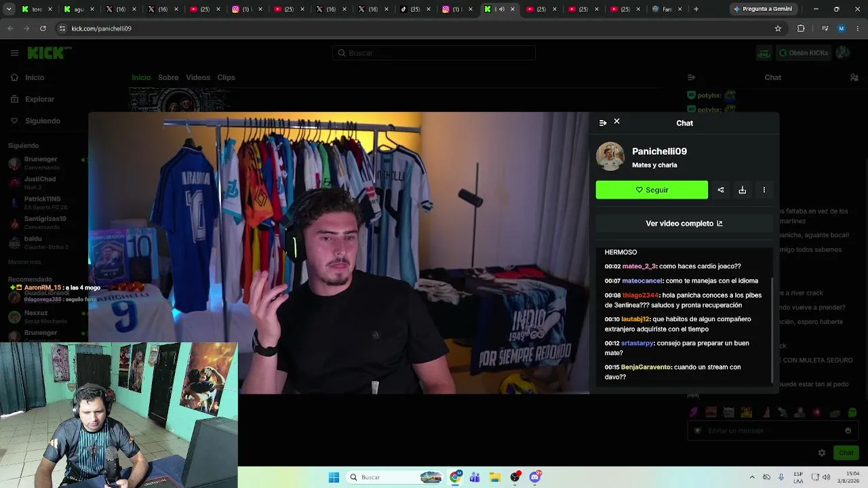The image size is (868, 488).
Task: Open the user profile avatar menu
Action: click(843, 53)
